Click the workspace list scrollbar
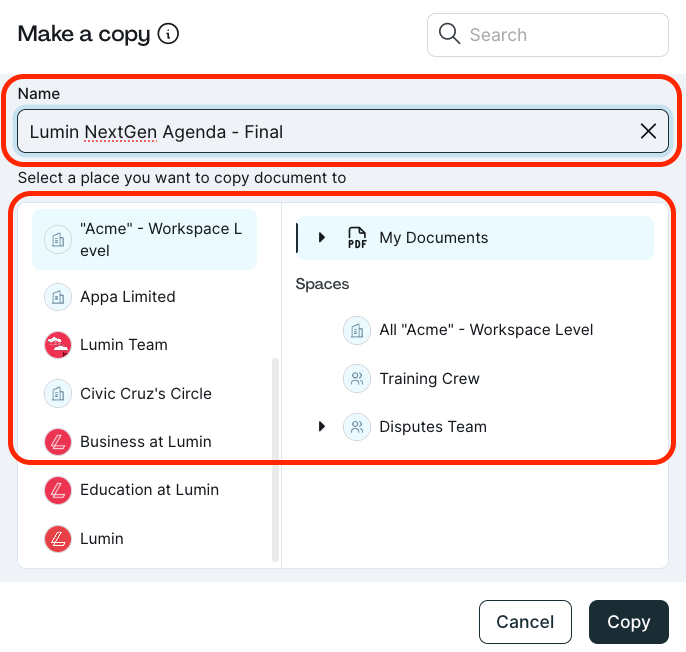The image size is (686, 652). (x=276, y=459)
